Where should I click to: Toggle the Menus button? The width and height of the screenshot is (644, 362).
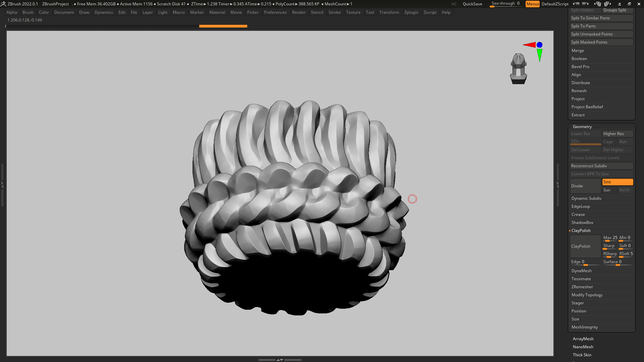(533, 4)
